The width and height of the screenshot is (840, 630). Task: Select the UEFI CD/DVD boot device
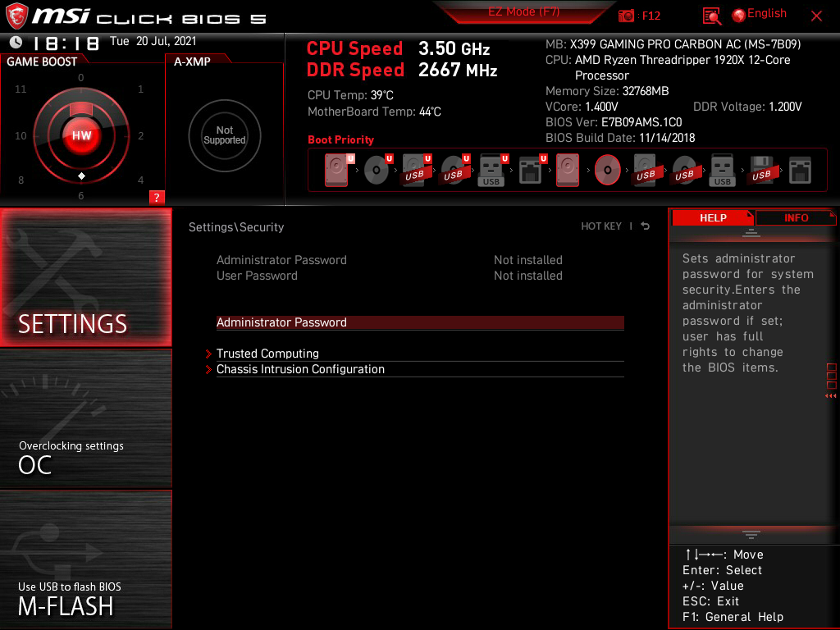tap(378, 170)
